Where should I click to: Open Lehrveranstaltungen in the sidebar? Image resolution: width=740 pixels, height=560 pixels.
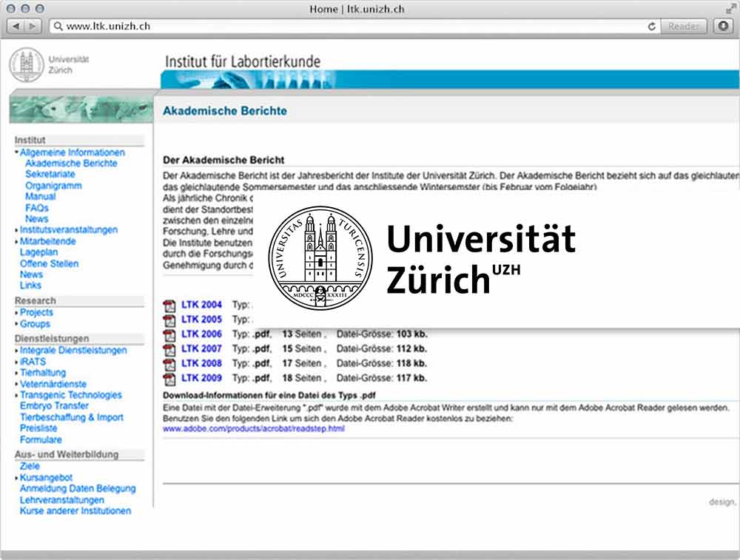click(62, 499)
